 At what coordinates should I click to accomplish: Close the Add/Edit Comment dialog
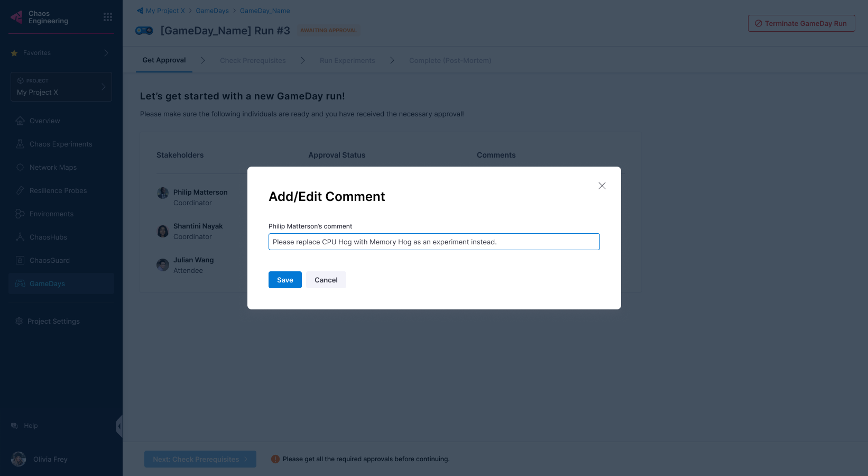pos(602,186)
